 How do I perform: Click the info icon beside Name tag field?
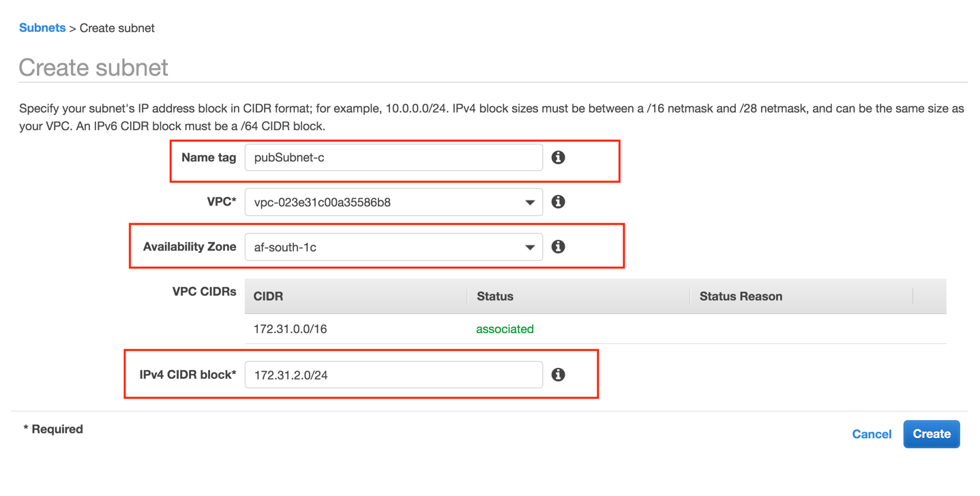pos(558,157)
